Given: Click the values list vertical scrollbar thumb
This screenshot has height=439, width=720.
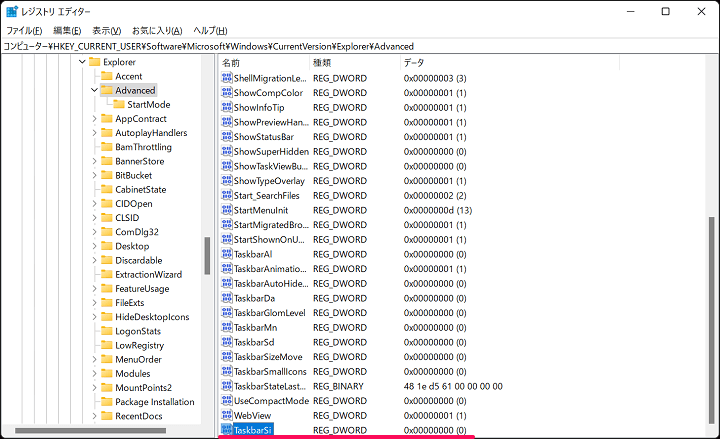Looking at the screenshot, I should click(711, 320).
